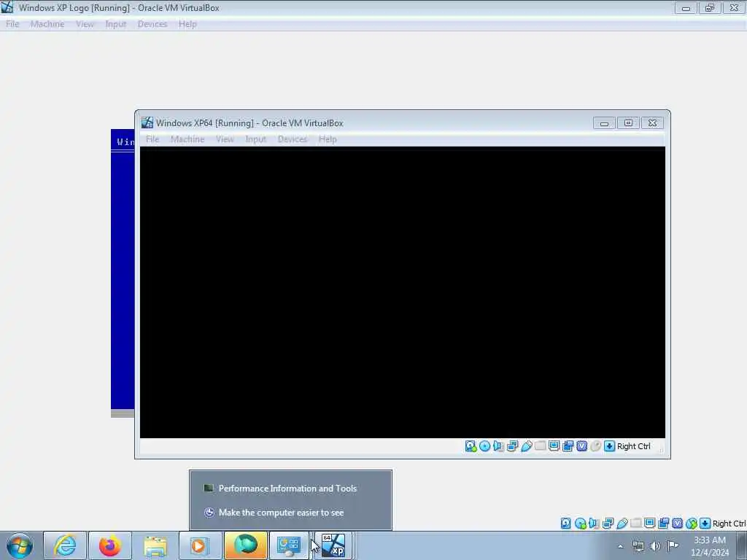
Task: Open Help menu in Windows XP64 window
Action: coord(328,139)
